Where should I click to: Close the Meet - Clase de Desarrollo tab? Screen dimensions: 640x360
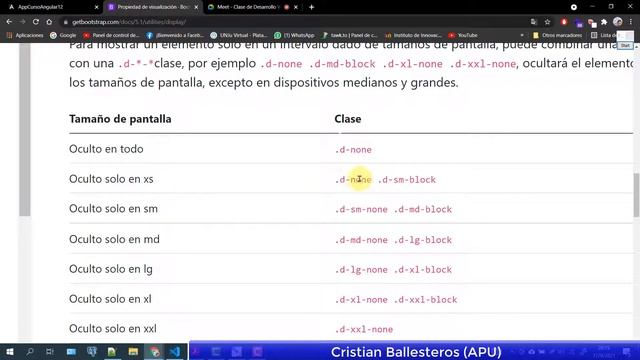coord(296,7)
